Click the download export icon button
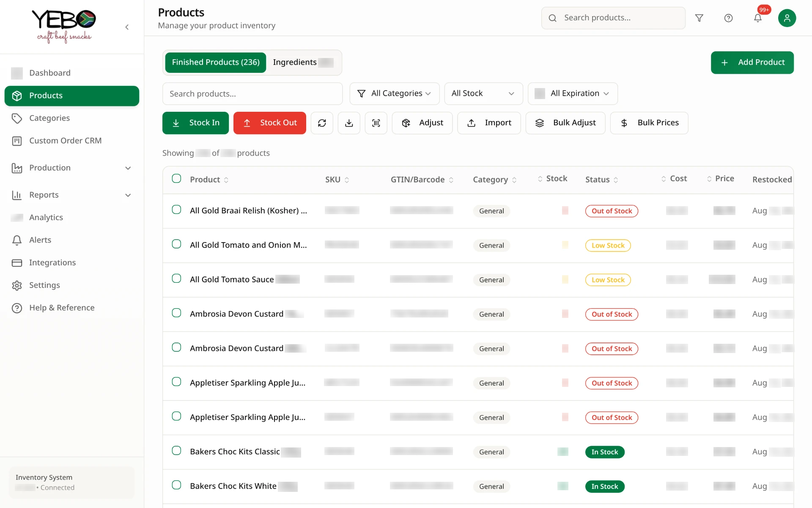This screenshot has width=812, height=508. point(349,123)
